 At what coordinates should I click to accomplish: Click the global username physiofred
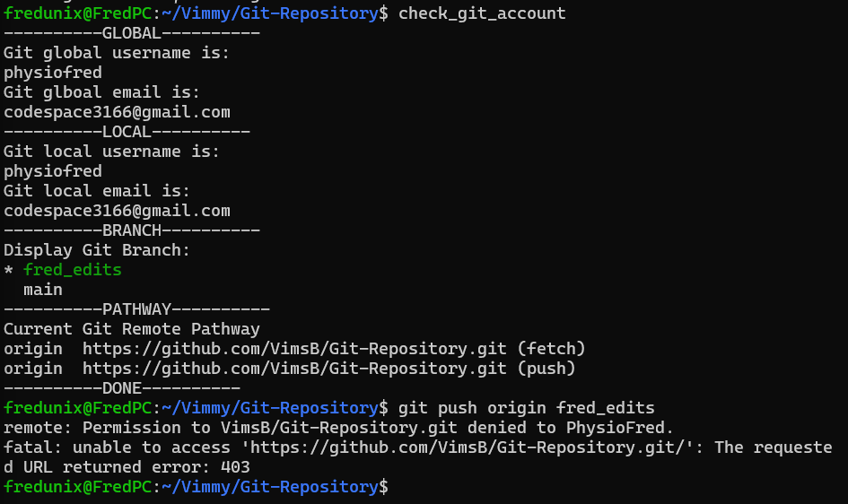pos(52,73)
